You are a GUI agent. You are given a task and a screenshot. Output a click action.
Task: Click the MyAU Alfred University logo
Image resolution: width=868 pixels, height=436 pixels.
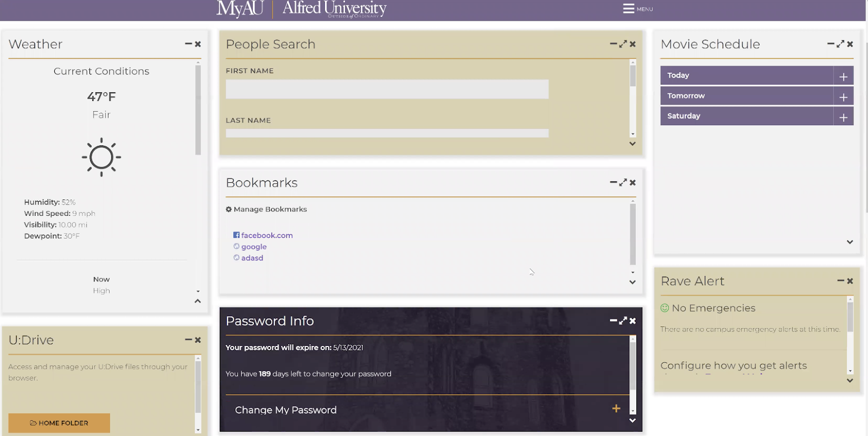301,9
